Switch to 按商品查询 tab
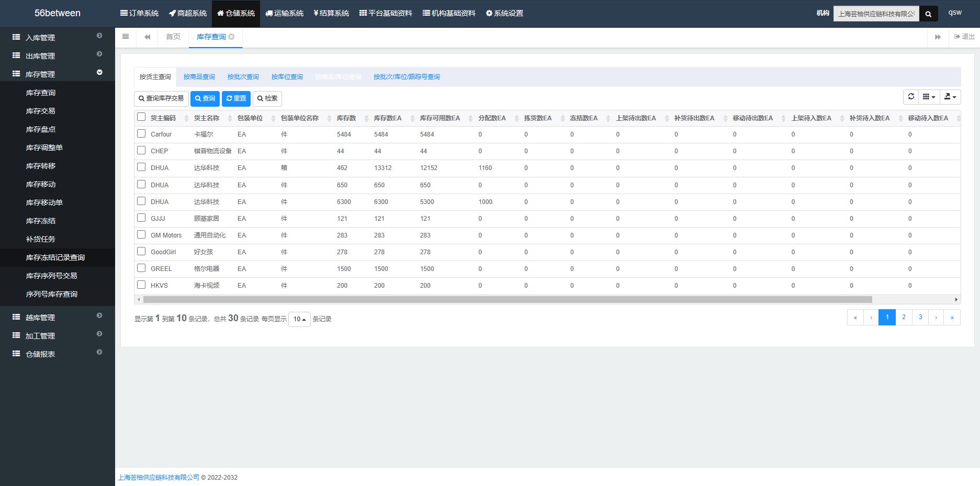980x486 pixels. point(199,77)
